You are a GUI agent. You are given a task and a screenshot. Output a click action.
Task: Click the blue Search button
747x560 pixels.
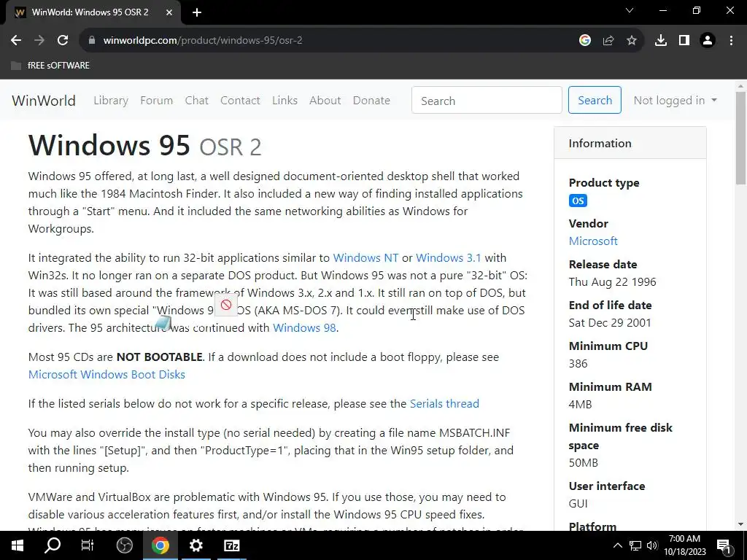[x=595, y=101]
